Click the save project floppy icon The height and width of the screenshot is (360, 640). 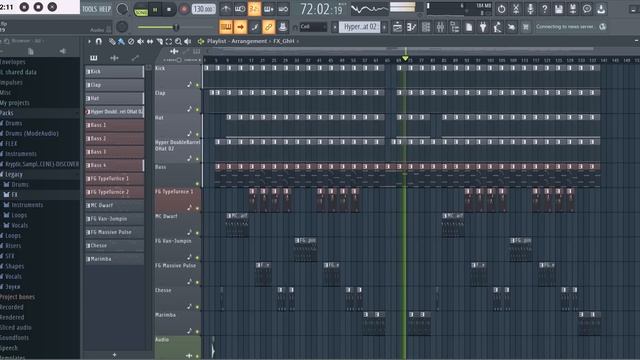coord(559,9)
